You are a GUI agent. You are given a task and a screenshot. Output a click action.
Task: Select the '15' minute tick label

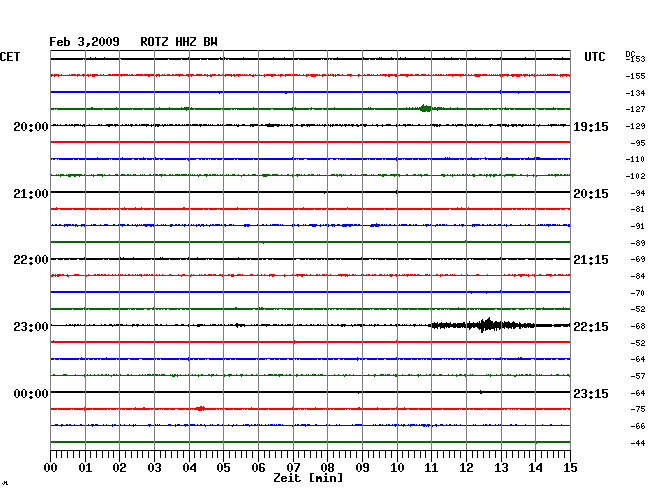pos(570,467)
